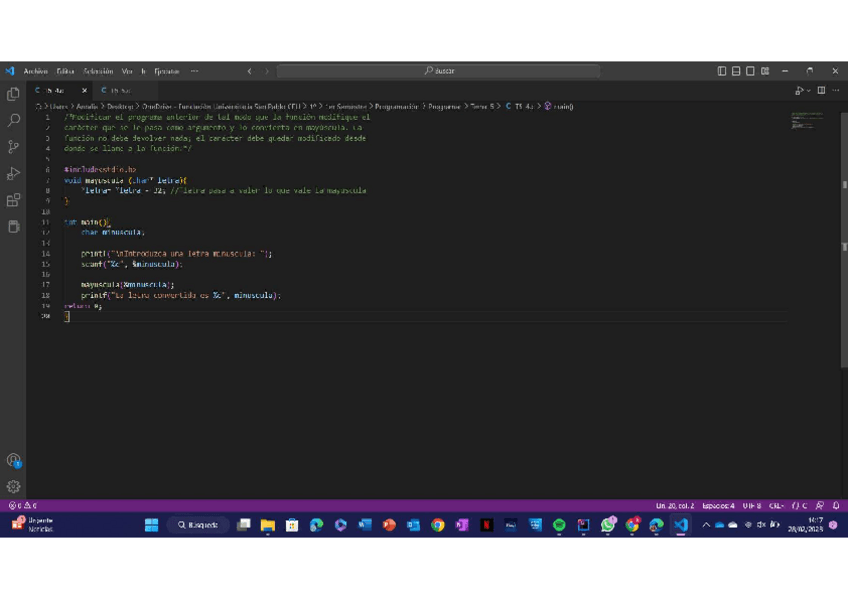Split the editor to the right
Image resolution: width=848 pixels, height=599 pixels.
(x=821, y=90)
